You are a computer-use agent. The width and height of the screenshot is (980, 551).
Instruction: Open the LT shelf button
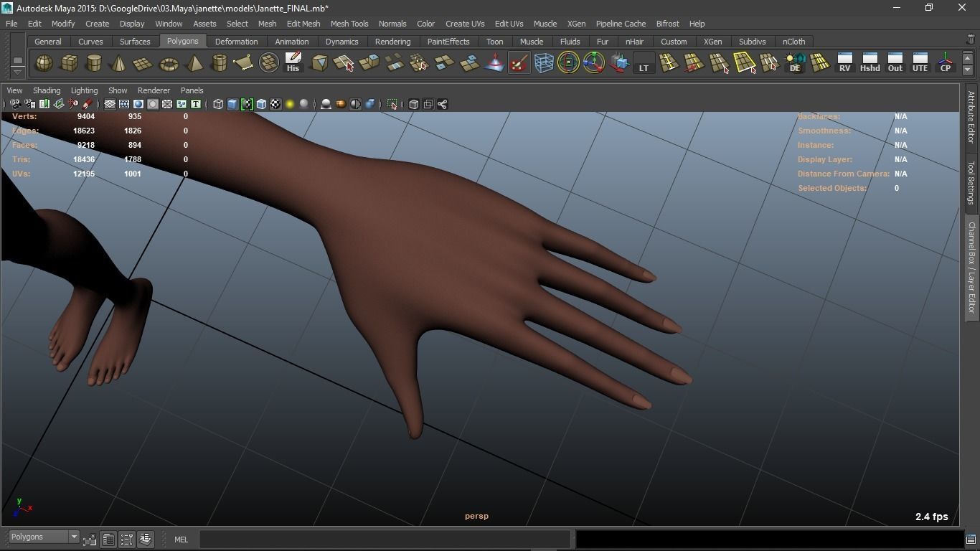644,63
